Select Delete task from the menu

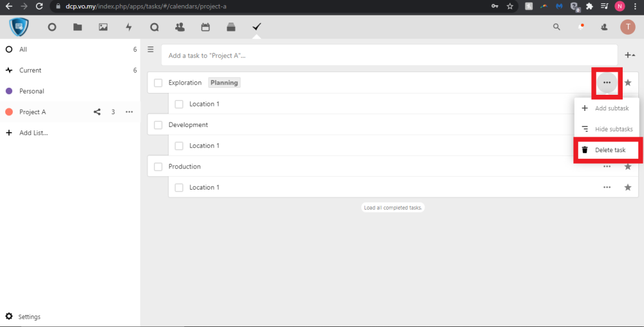point(609,150)
